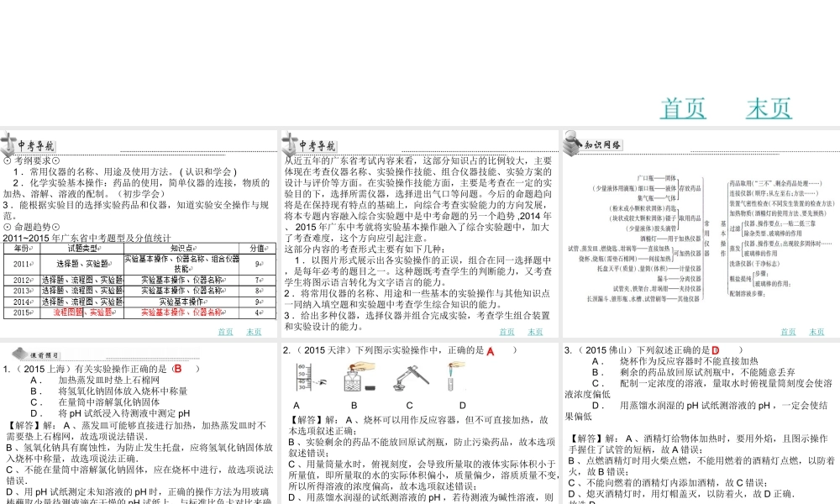Click the red answer B in question 1
The width and height of the screenshot is (840, 504).
click(178, 369)
